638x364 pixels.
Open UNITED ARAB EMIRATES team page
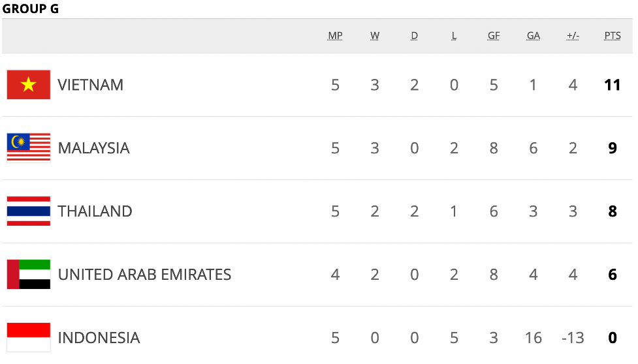144,275
